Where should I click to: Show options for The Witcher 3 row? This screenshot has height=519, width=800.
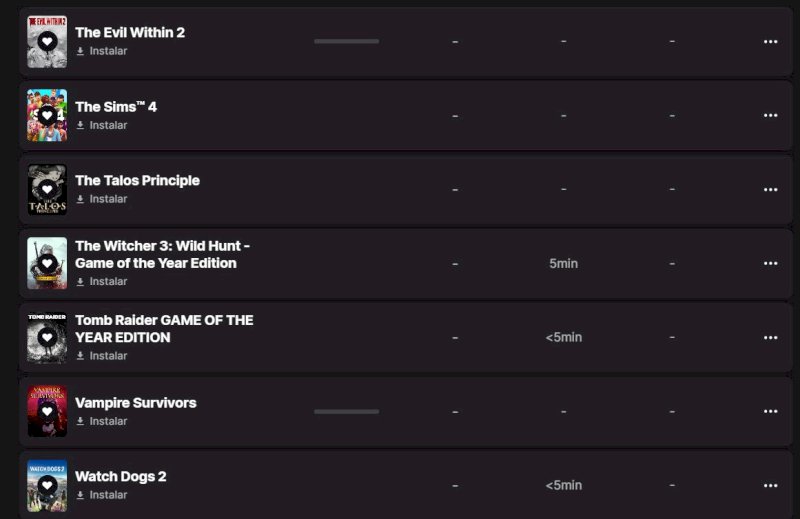point(770,264)
